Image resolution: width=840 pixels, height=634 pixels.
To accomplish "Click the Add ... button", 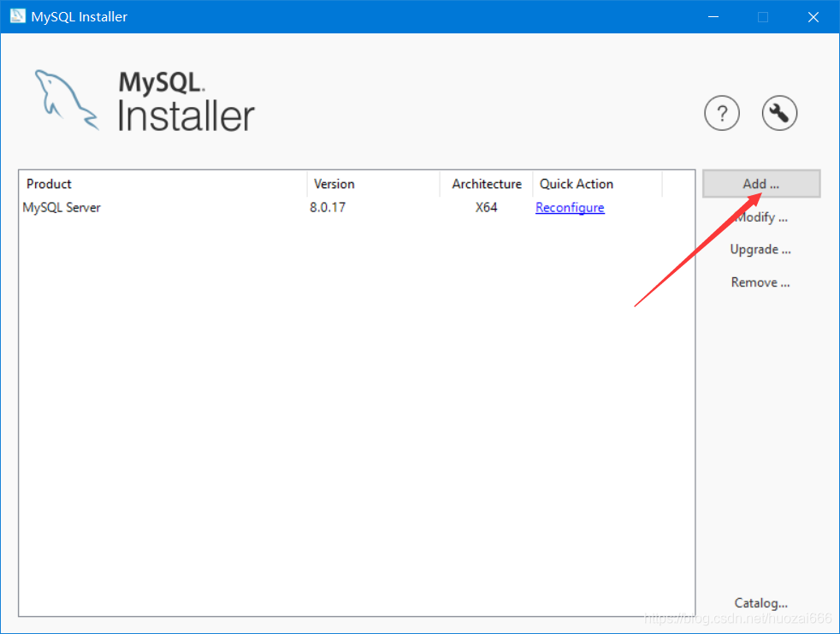I will [760, 184].
